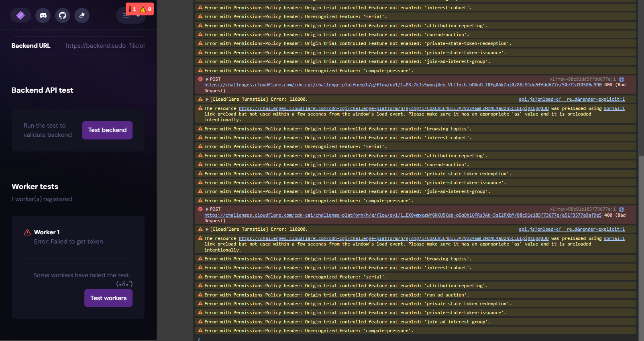Click the DevTools console vertical scrollbar
Screen dimensions: 644x341
click(641, 249)
